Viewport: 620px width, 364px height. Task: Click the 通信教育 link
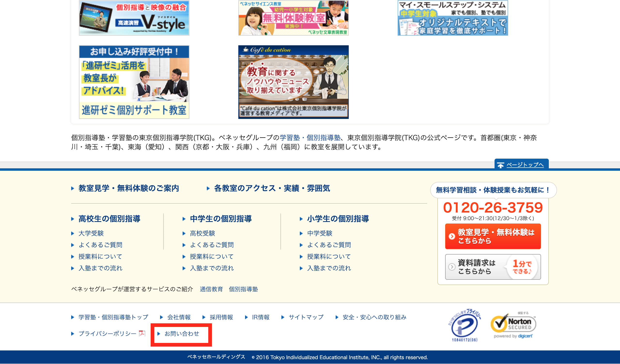[x=211, y=289]
